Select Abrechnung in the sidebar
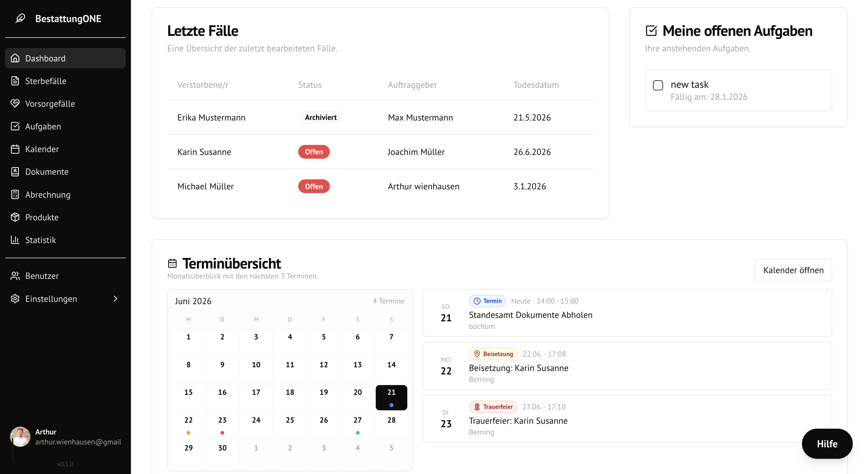 65,194
